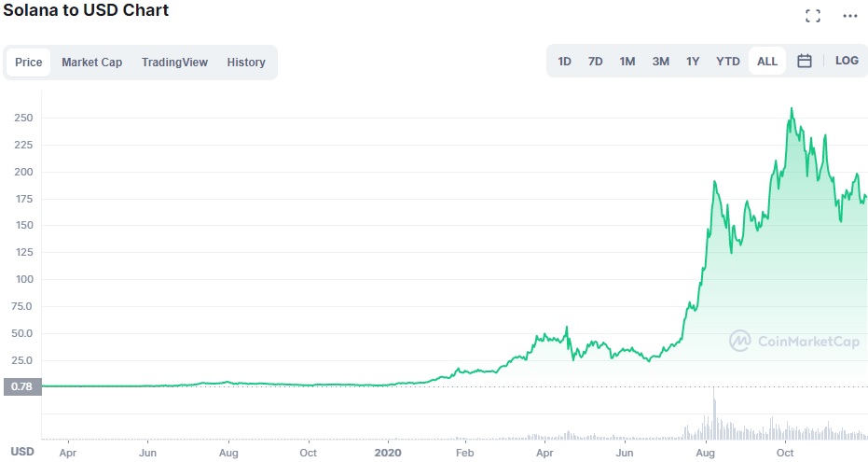Open the fullscreen chart view icon
Screen dimensions: 868x462
pyautogui.click(x=813, y=16)
